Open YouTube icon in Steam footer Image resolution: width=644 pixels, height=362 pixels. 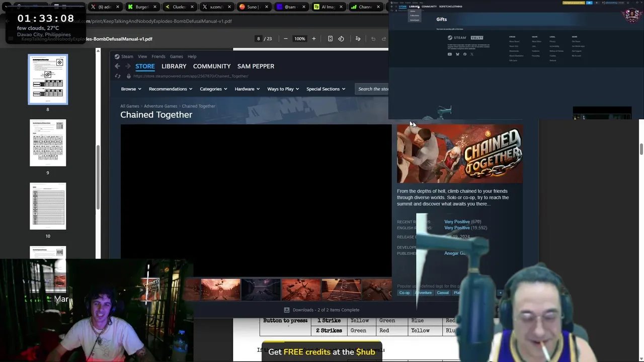click(450, 54)
